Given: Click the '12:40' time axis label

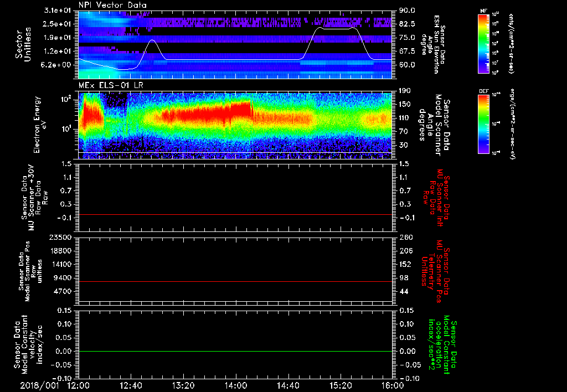Looking at the screenshot, I should tap(131, 385).
